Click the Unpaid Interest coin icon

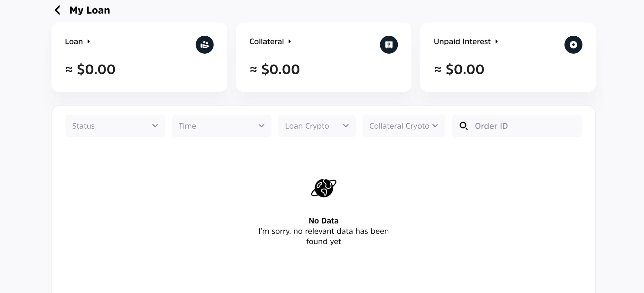click(x=573, y=45)
